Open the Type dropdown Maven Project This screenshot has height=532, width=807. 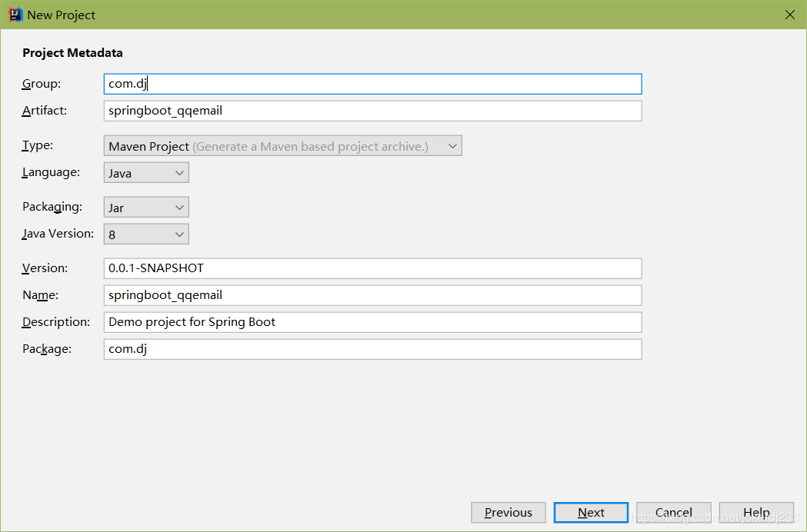pos(282,145)
